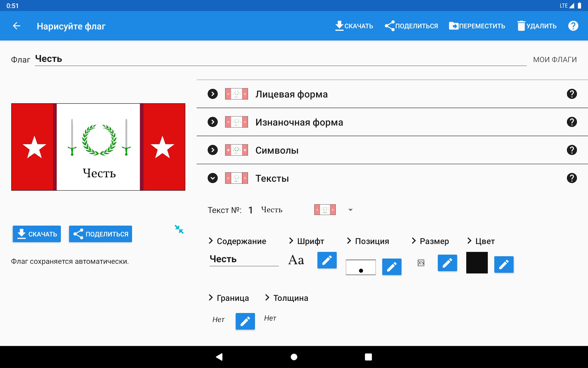588x368 pixels.
Task: Click the pencil icon to edit Размер
Action: point(447,263)
